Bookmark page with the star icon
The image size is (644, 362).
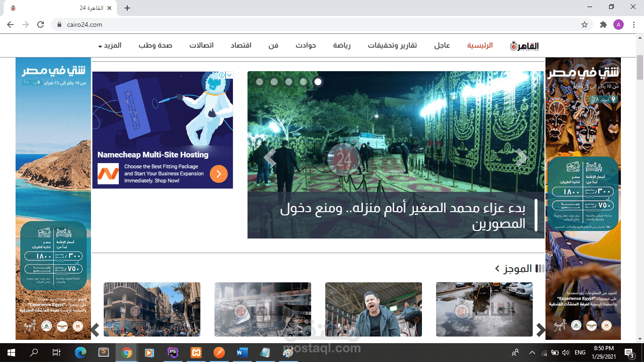pyautogui.click(x=585, y=25)
